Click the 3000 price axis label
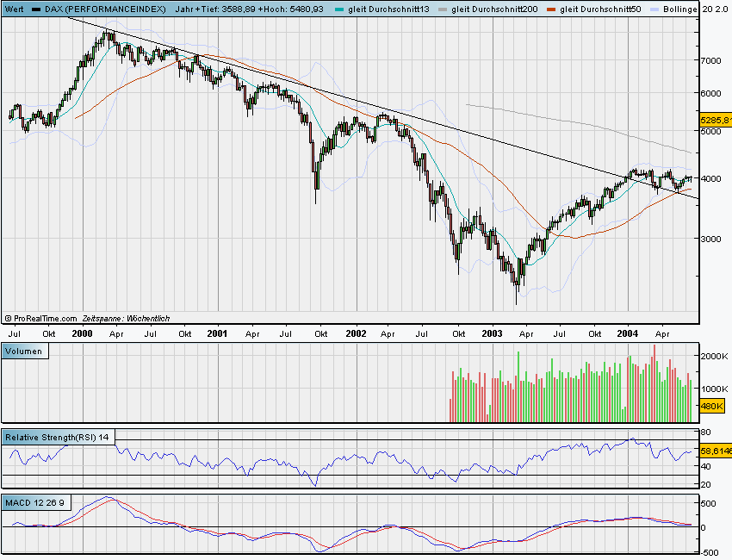Screen dimensions: 732x560 [710, 239]
